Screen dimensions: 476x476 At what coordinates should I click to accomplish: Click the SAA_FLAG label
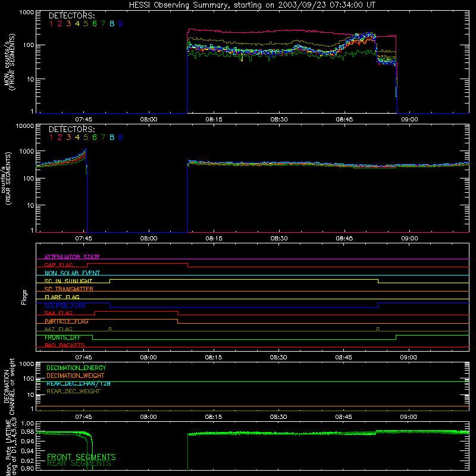point(58,314)
